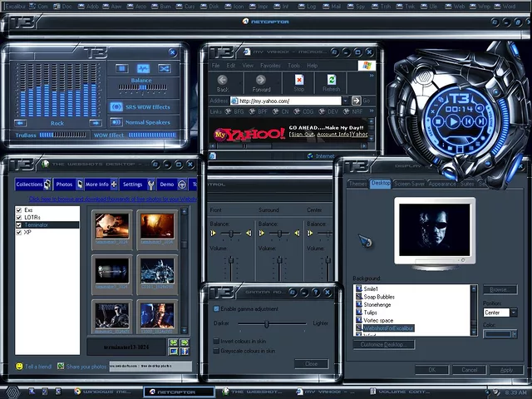
Task: Switch to the Screen Saver tab
Action: pos(409,184)
